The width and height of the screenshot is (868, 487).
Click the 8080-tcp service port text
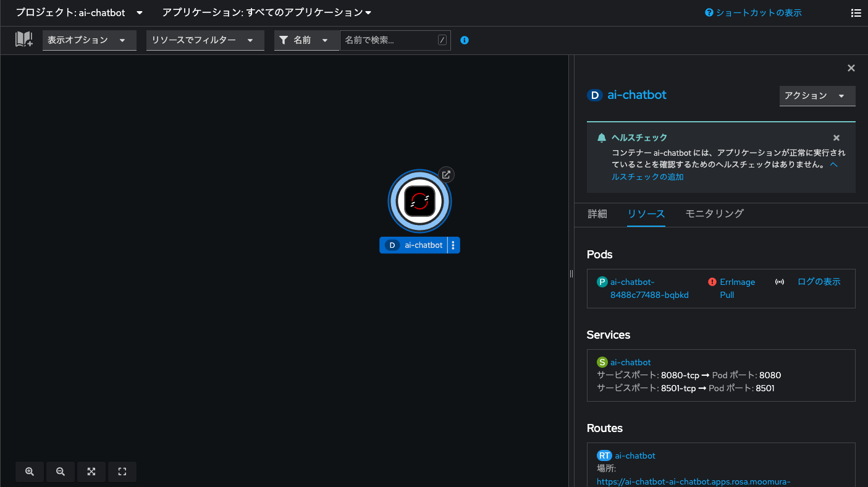(679, 375)
